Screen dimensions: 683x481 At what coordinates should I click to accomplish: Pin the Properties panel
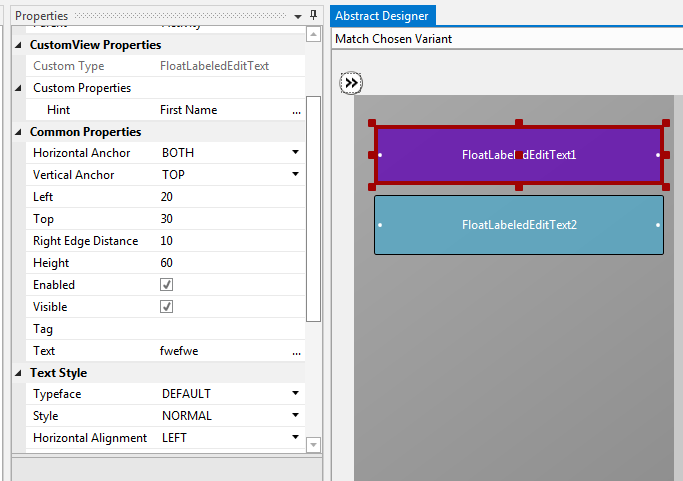click(313, 15)
